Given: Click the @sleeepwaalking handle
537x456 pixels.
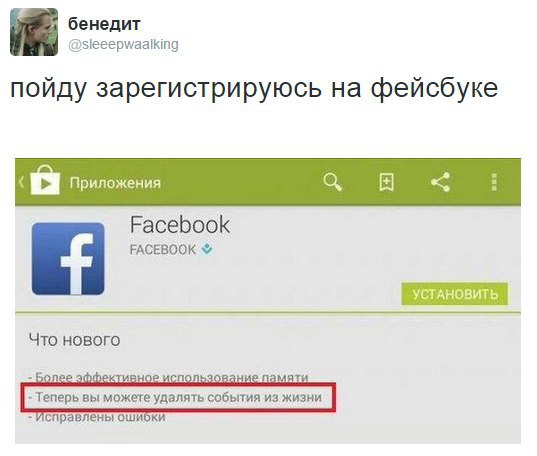Looking at the screenshot, I should click(123, 45).
